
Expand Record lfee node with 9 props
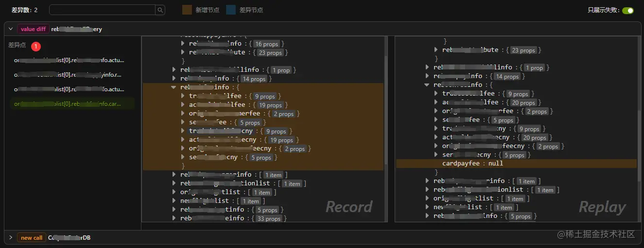pos(183,96)
